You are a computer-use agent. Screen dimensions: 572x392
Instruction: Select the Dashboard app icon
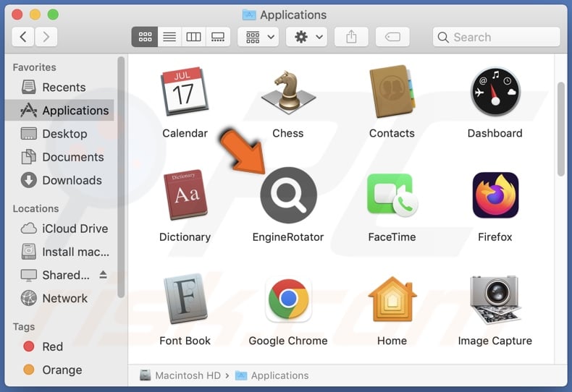tap(495, 91)
